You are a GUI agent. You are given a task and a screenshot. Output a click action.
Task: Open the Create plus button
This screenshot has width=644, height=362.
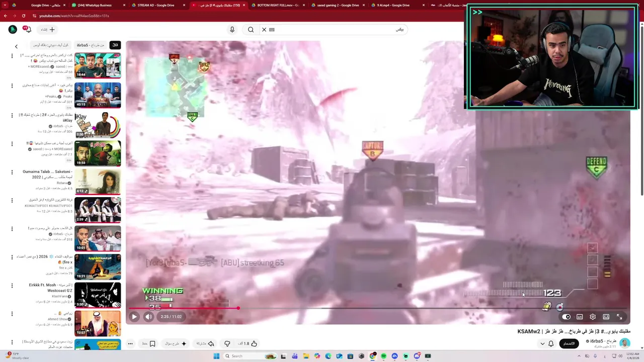pyautogui.click(x=48, y=30)
